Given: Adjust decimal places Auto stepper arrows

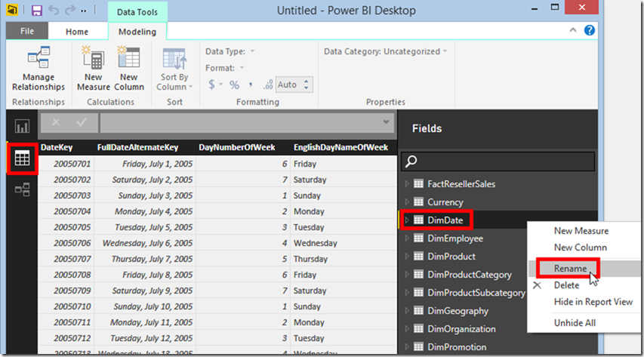Looking at the screenshot, I should pos(306,85).
